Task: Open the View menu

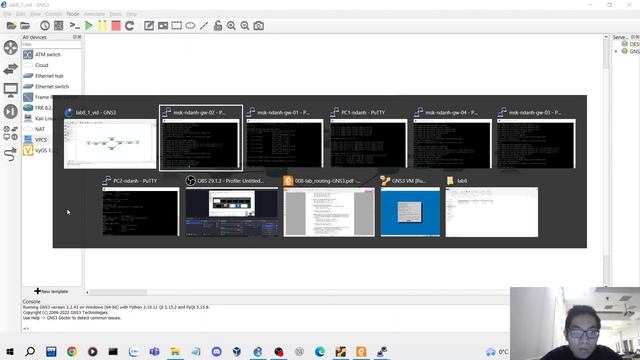Action: point(35,14)
